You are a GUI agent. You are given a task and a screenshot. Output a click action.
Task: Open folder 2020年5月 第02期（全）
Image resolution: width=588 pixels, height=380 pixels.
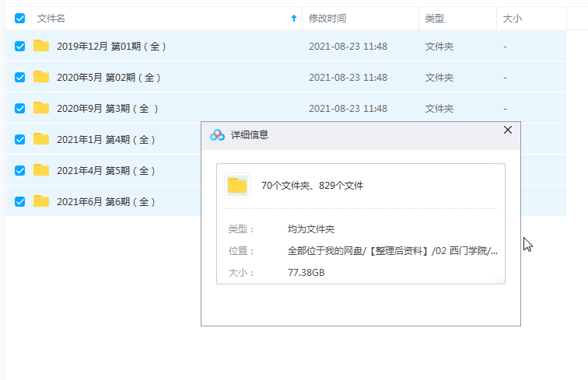pos(109,78)
